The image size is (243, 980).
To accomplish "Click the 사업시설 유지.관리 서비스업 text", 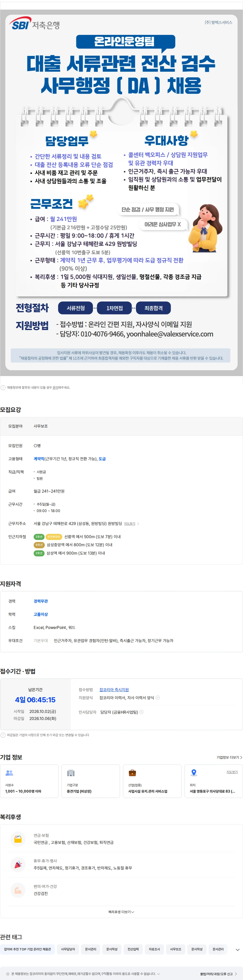I will point(148,791).
